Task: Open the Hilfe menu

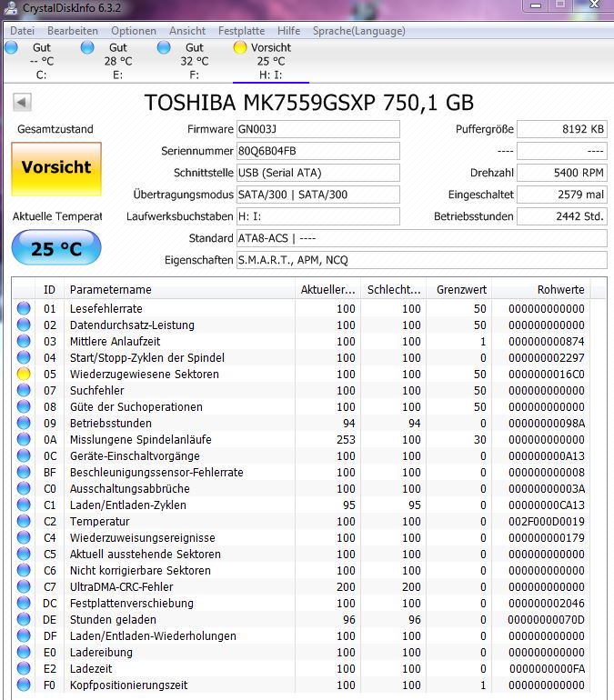Action: click(288, 31)
